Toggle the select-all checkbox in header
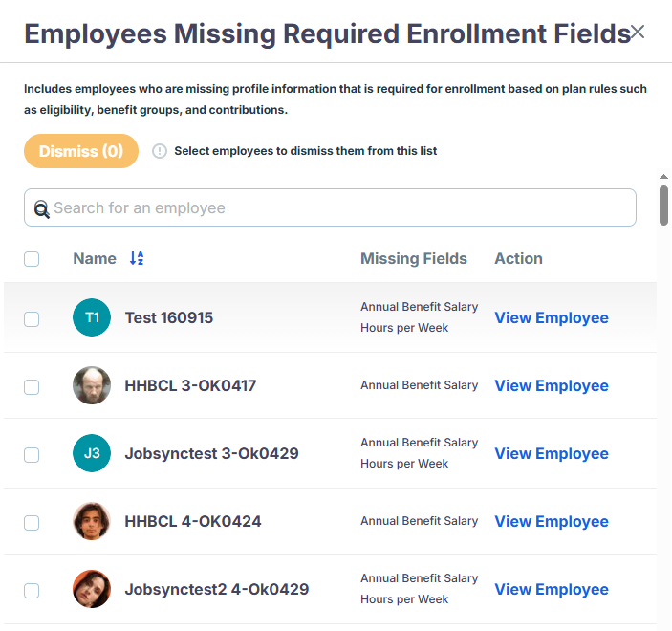Screen dimensions: 672x631 32,259
